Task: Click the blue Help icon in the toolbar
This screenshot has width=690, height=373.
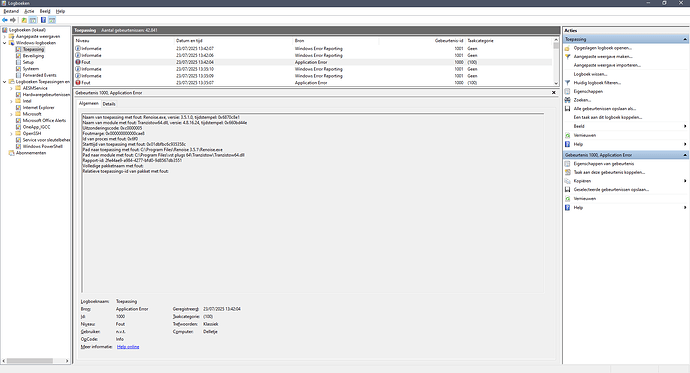Action: (43, 20)
